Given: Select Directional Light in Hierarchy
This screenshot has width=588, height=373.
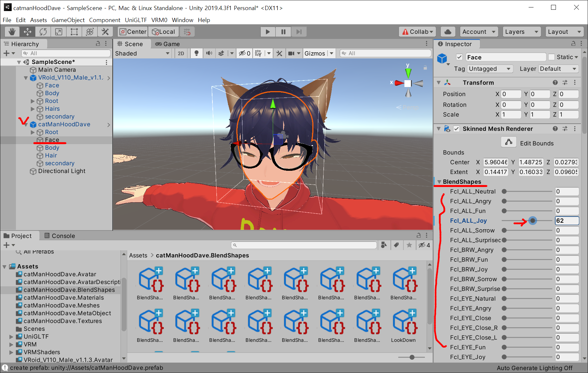Looking at the screenshot, I should pos(62,171).
